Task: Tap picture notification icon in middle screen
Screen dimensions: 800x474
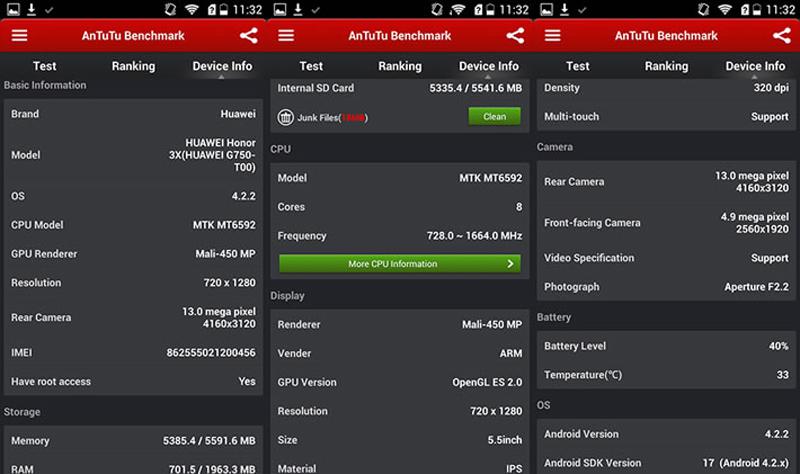Action: tap(280, 9)
